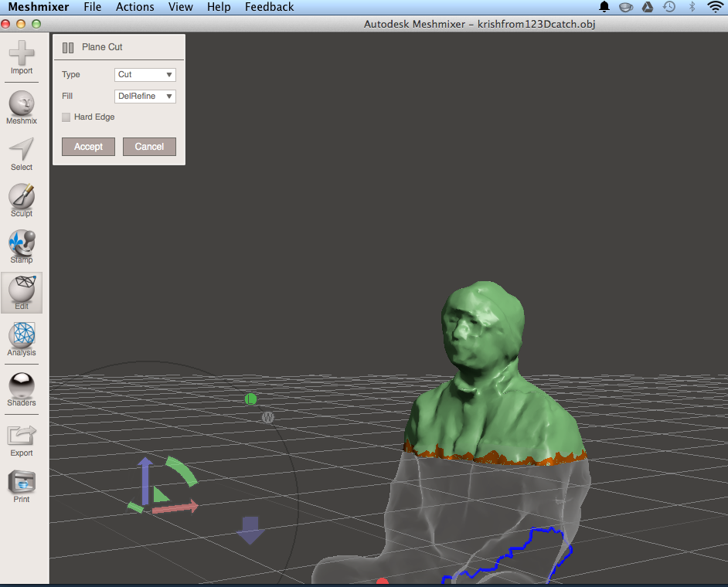Image resolution: width=728 pixels, height=587 pixels.
Task: Open the View menu
Action: [181, 7]
